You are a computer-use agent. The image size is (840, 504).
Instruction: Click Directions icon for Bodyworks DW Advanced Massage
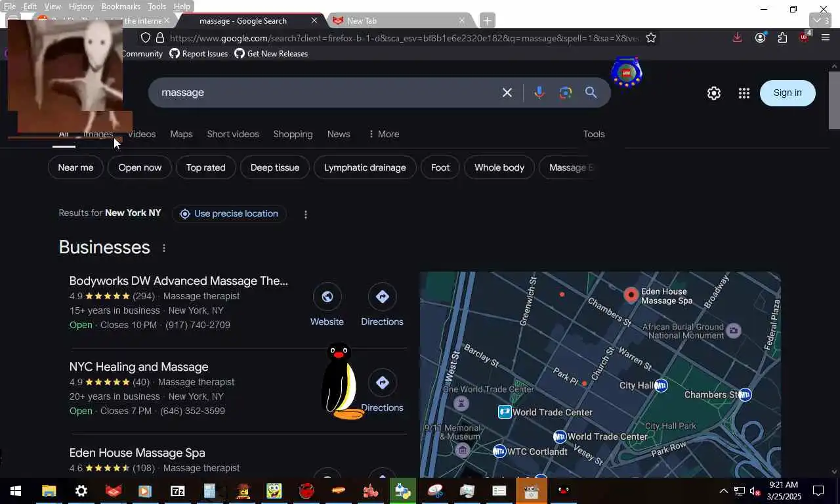click(x=382, y=297)
